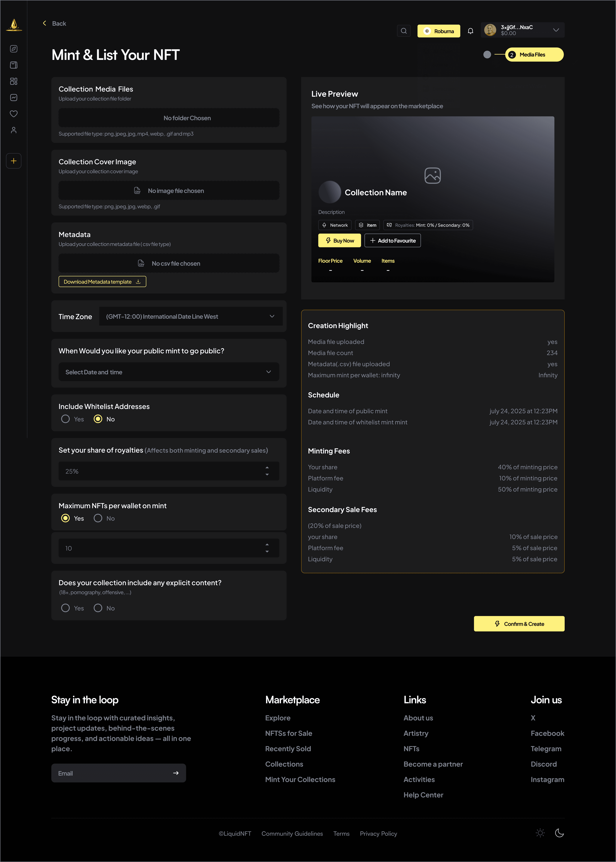This screenshot has height=862, width=616.
Task: Open the NFTSs for Sale footer link
Action: [x=289, y=733]
